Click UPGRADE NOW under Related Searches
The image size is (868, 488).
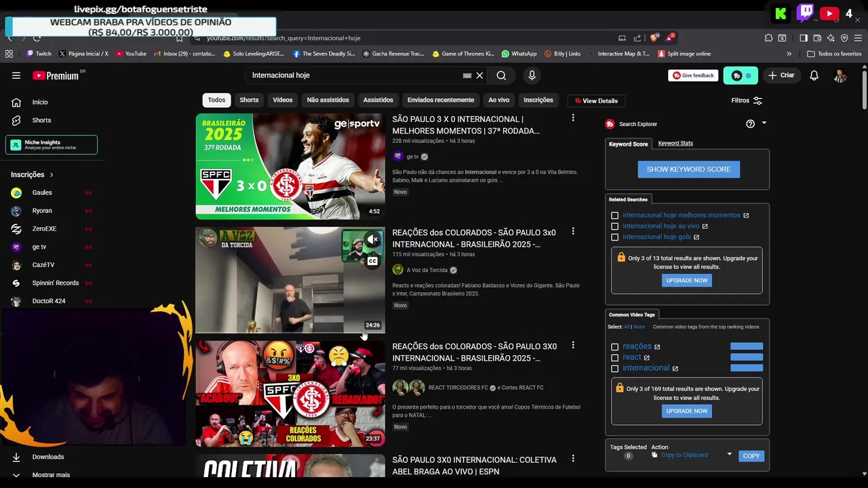tap(686, 281)
